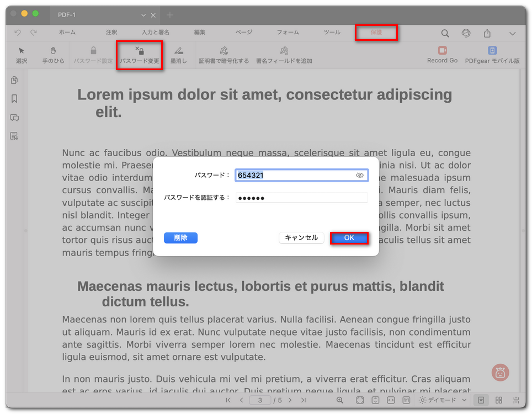The height and width of the screenshot is (414, 532).
Task: Open the デイモード dropdown chevron
Action: pyautogui.click(x=464, y=400)
